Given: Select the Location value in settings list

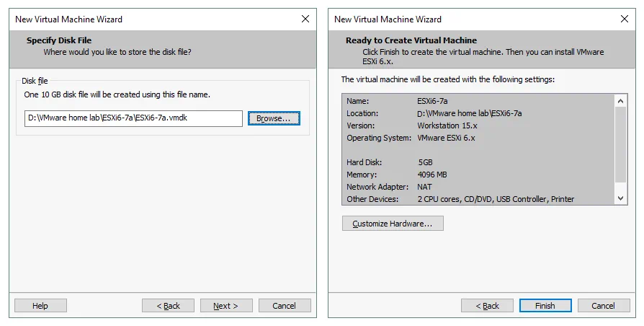Looking at the screenshot, I should pyautogui.click(x=470, y=113).
